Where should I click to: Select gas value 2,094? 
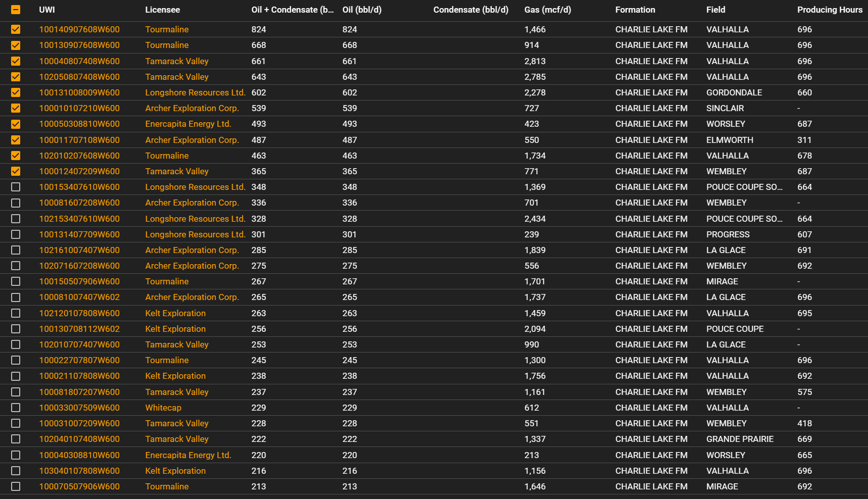click(535, 329)
